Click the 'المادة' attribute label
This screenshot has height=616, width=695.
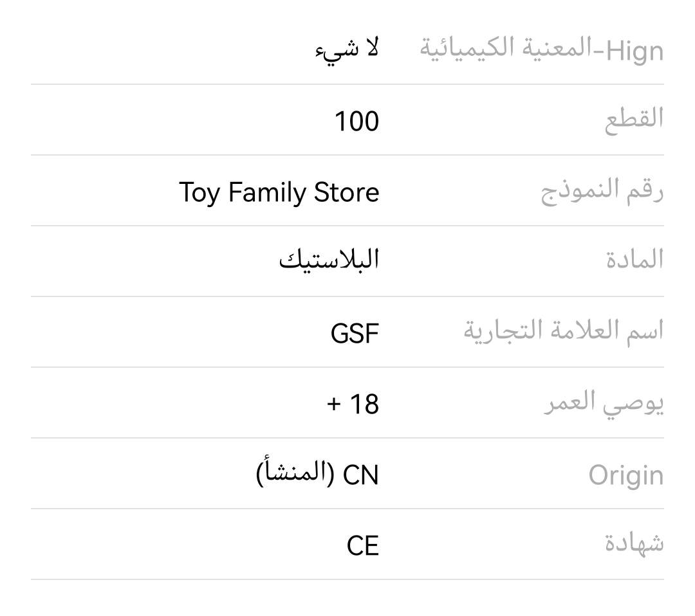point(635,259)
